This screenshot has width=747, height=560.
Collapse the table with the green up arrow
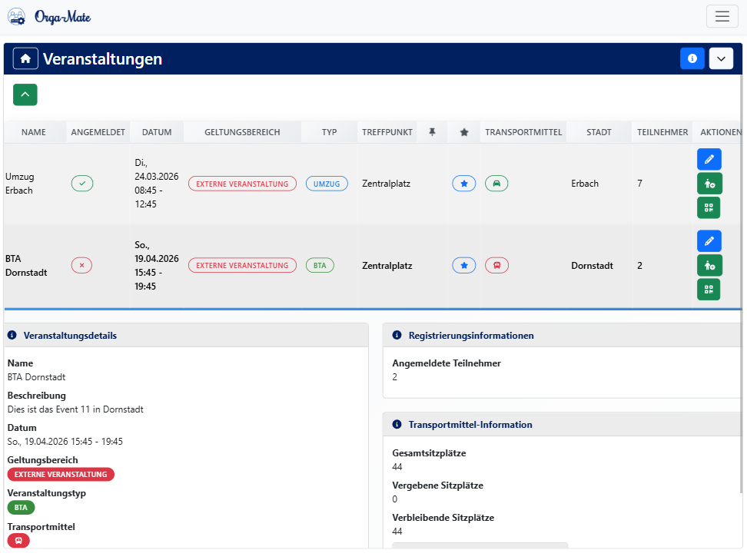click(25, 94)
